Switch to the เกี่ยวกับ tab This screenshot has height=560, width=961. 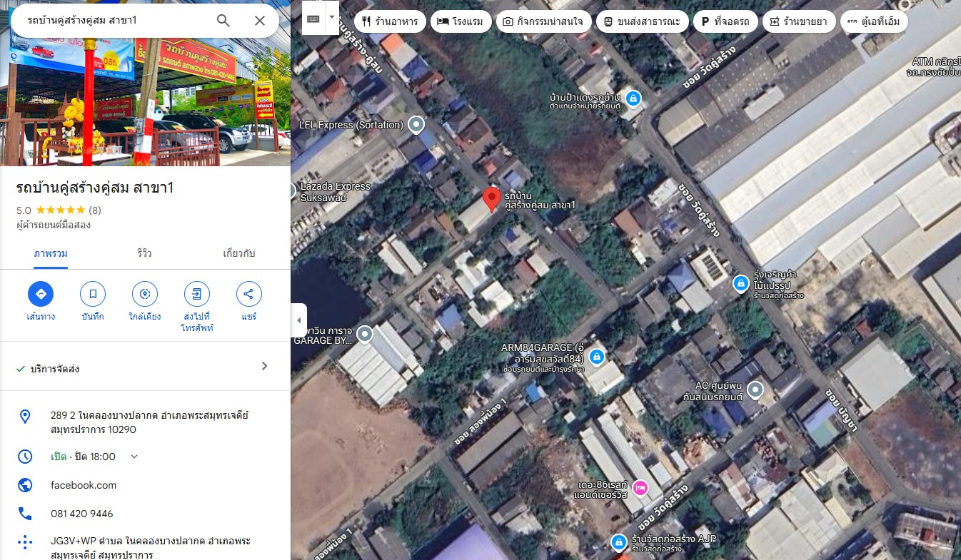click(239, 253)
